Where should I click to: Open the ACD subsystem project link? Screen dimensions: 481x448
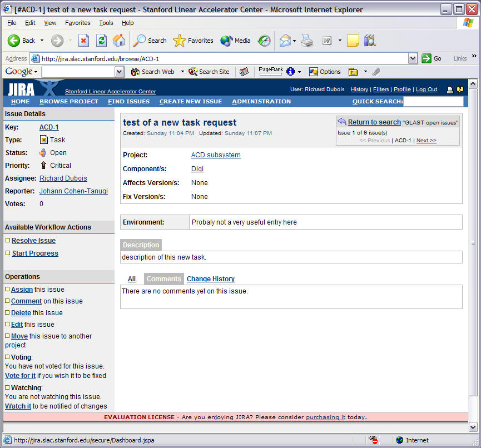(216, 155)
